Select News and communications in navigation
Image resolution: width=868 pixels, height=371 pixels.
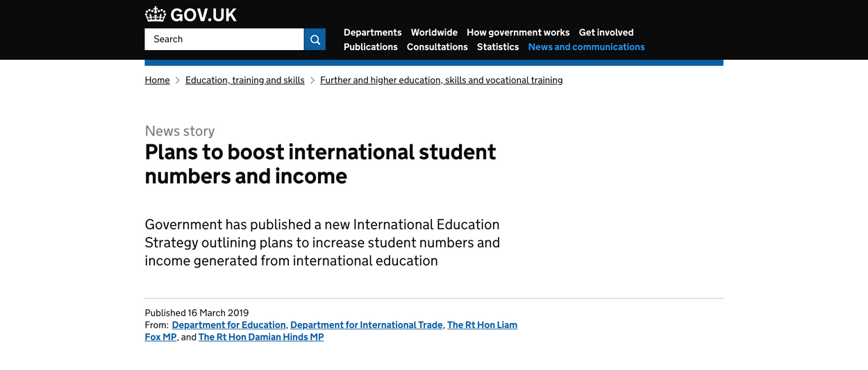[586, 47]
